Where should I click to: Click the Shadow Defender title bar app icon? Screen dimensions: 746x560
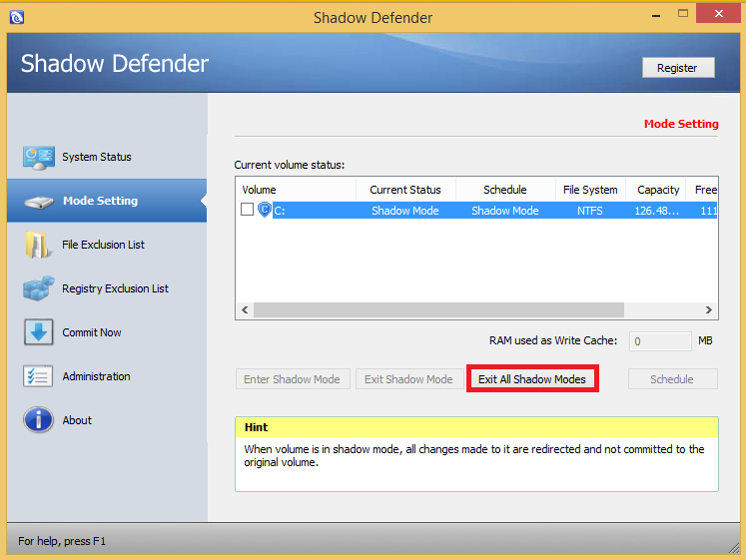tap(17, 18)
